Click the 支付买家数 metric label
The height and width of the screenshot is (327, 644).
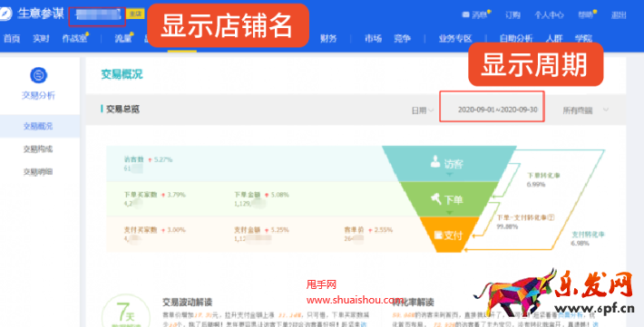(x=141, y=230)
